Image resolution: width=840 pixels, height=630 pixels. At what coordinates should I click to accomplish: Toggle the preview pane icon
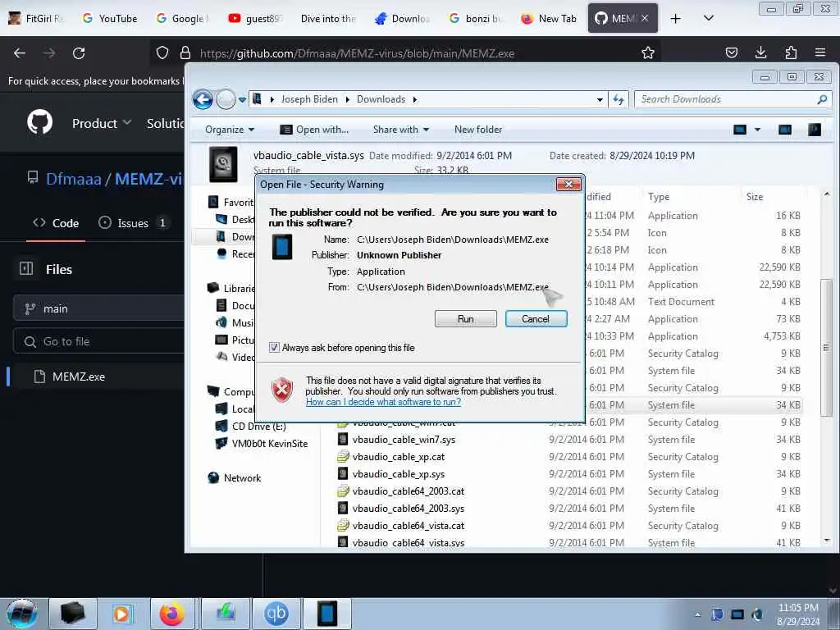coord(785,130)
